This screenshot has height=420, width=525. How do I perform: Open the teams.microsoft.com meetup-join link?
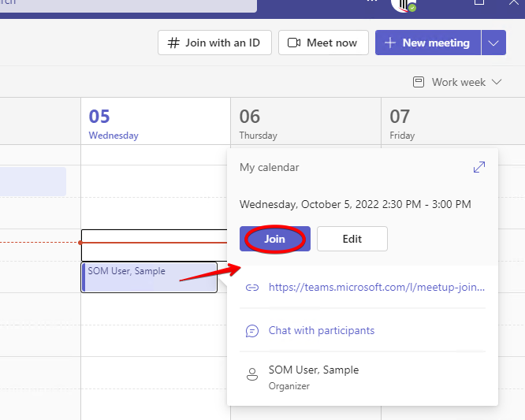pyautogui.click(x=376, y=288)
